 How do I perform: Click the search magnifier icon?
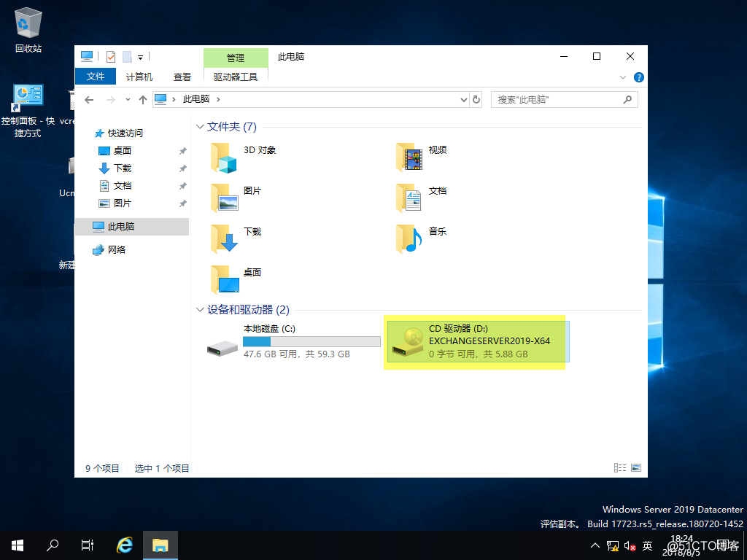(627, 99)
